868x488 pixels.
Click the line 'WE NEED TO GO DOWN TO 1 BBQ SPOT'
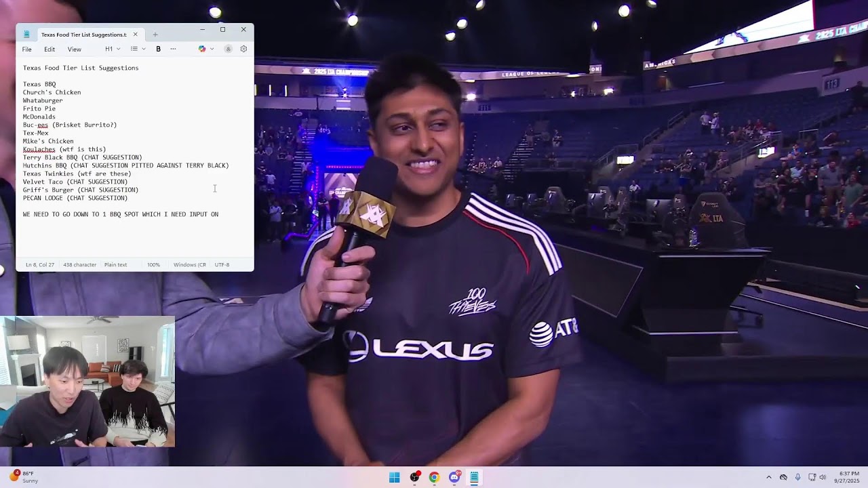(121, 214)
